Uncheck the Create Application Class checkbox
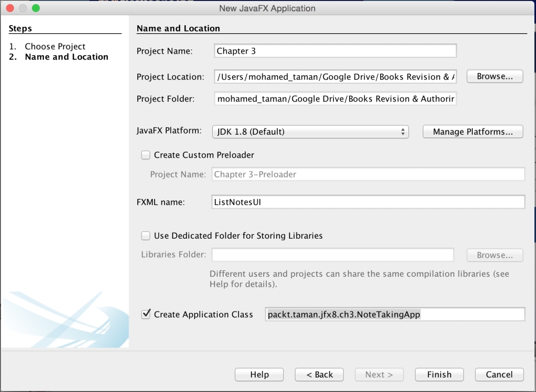536x392 pixels. (x=145, y=314)
